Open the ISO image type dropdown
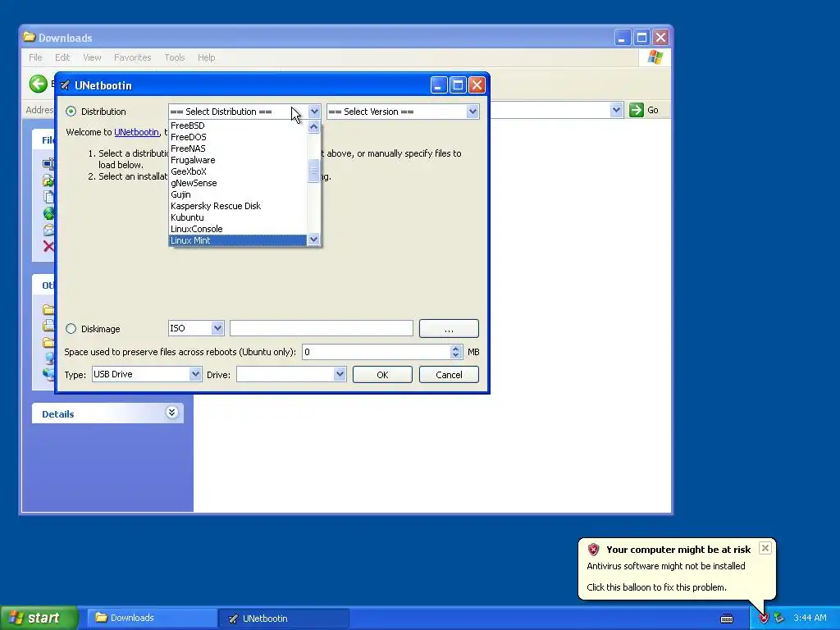Image resolution: width=840 pixels, height=630 pixels. click(196, 328)
